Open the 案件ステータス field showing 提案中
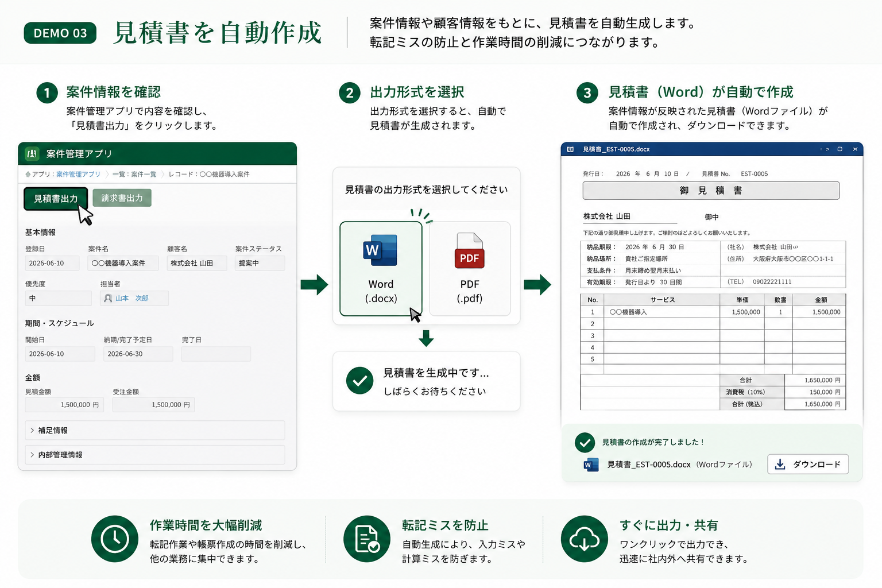 (260, 263)
